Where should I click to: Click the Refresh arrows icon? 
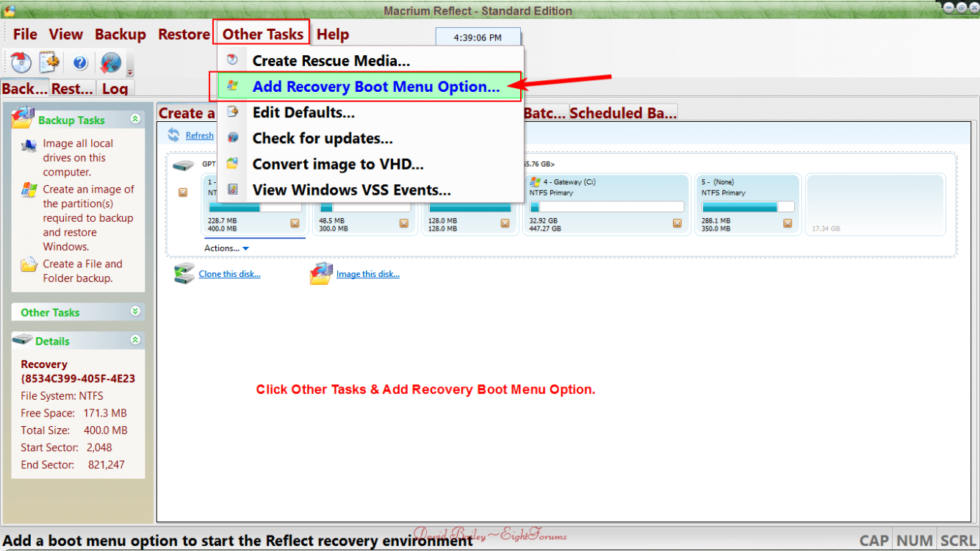(x=174, y=134)
